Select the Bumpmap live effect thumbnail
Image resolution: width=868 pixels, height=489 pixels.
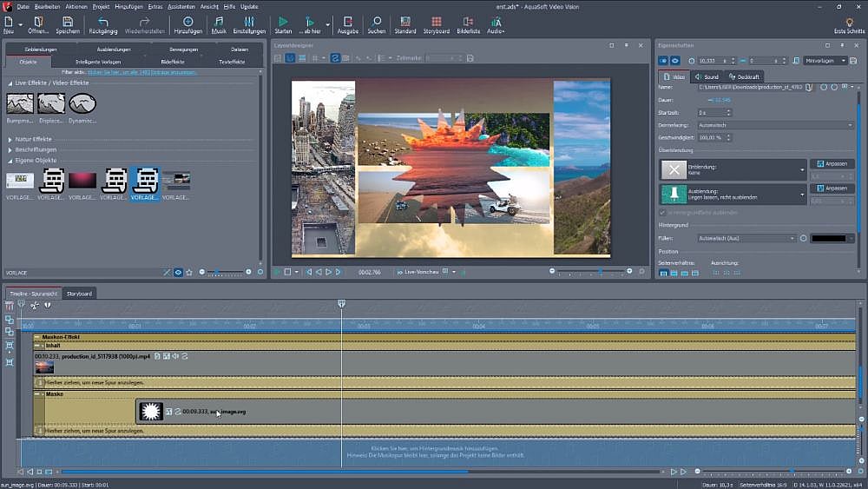[20, 104]
